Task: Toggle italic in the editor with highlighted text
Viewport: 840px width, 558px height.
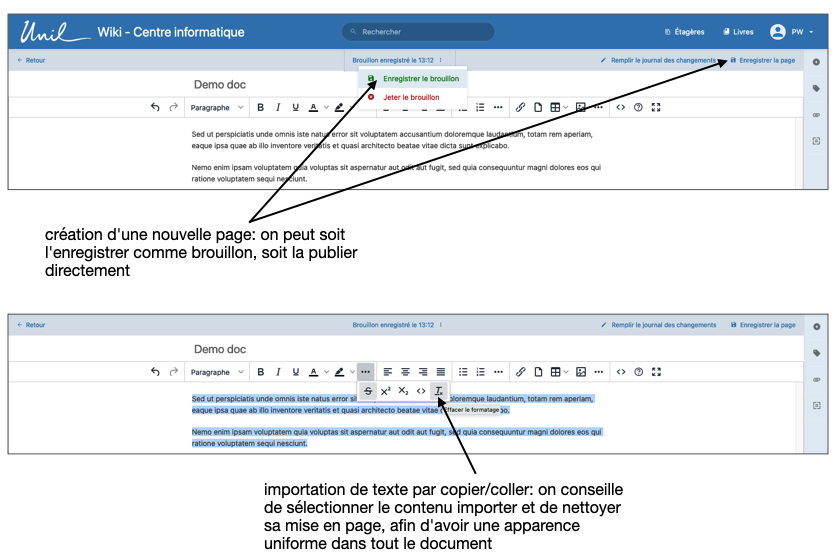Action: (278, 372)
